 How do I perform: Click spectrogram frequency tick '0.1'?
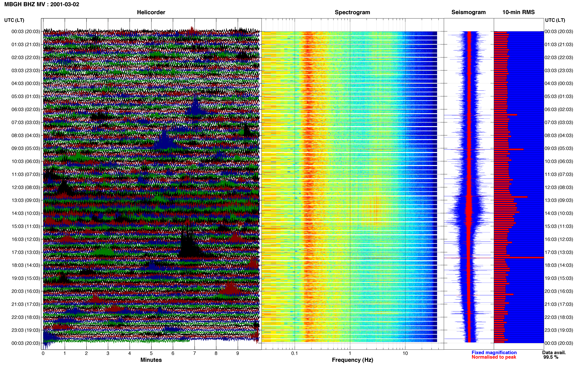tap(295, 353)
